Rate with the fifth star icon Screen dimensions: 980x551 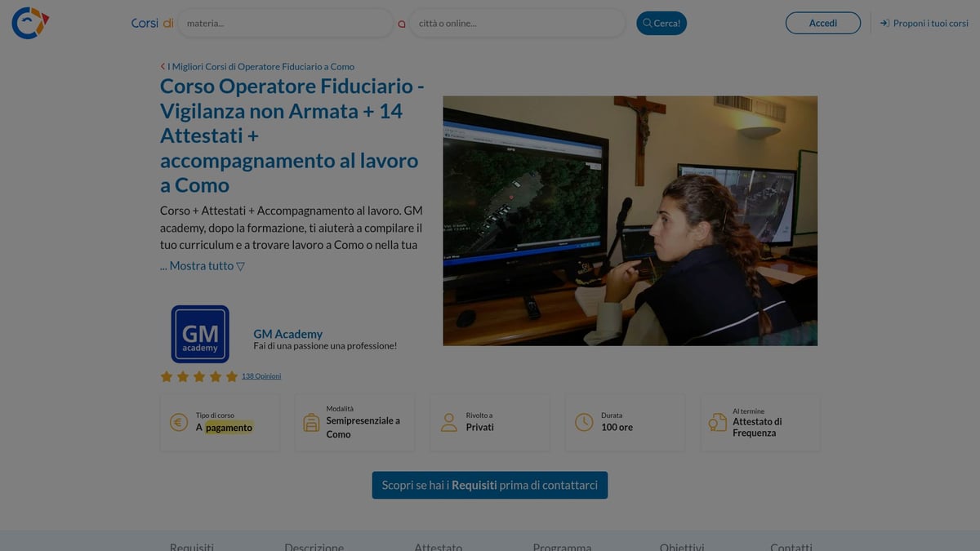pyautogui.click(x=232, y=375)
